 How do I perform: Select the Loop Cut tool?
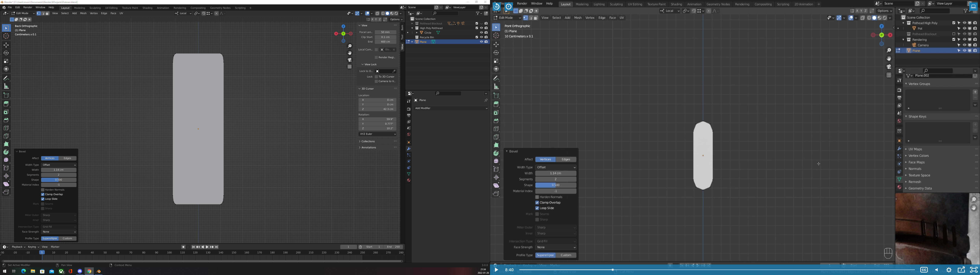(x=6, y=128)
